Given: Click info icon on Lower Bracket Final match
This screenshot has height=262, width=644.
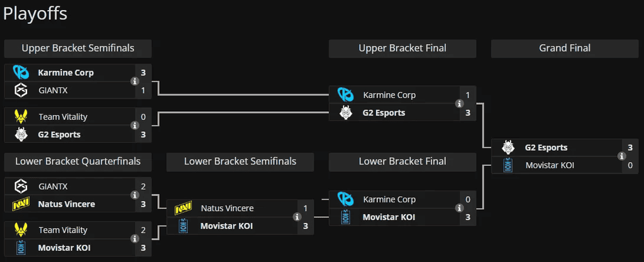Looking at the screenshot, I should tap(459, 209).
